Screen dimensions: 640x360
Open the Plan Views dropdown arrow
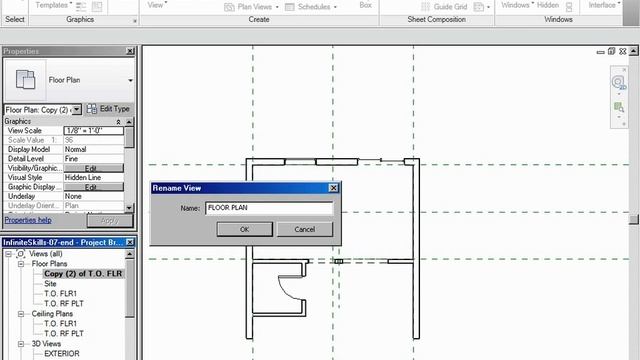(277, 7)
